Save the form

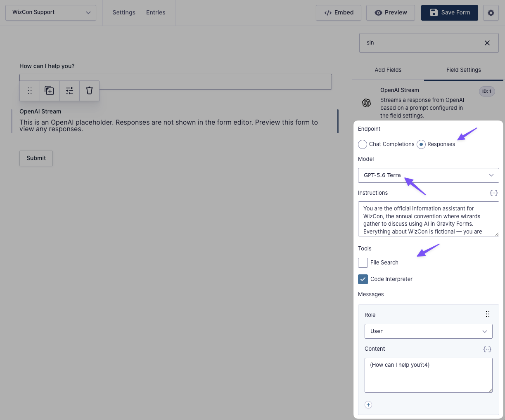click(x=450, y=13)
